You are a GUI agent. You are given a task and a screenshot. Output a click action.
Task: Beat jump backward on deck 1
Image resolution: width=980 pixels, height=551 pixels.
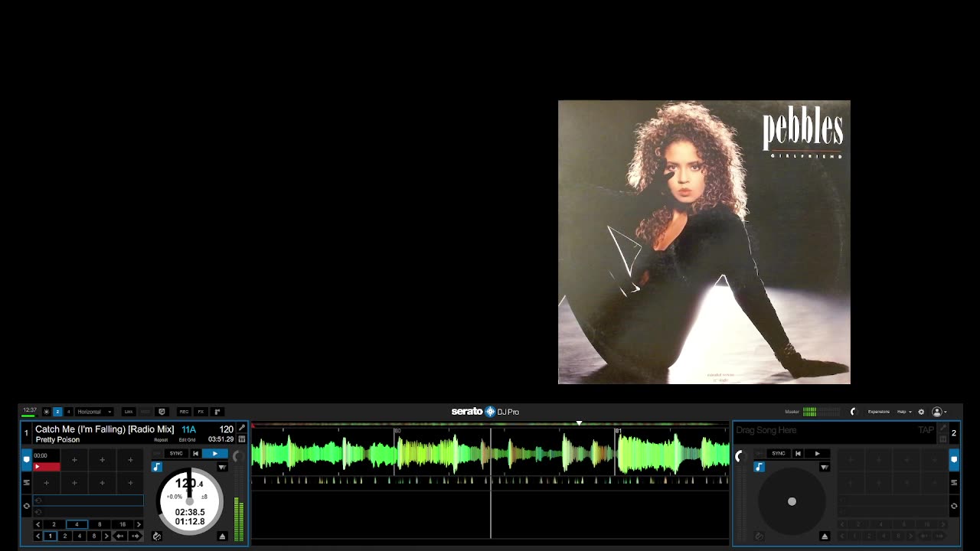coord(120,536)
